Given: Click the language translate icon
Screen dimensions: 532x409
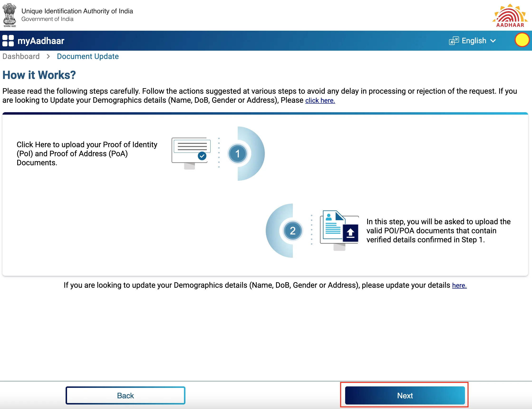Looking at the screenshot, I should click(x=454, y=41).
